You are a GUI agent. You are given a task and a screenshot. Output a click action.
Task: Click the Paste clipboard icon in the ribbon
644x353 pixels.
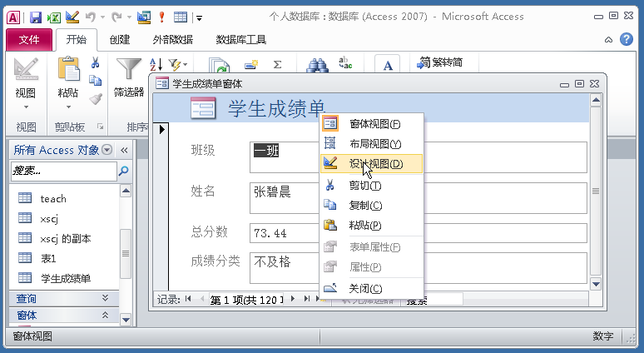point(68,68)
